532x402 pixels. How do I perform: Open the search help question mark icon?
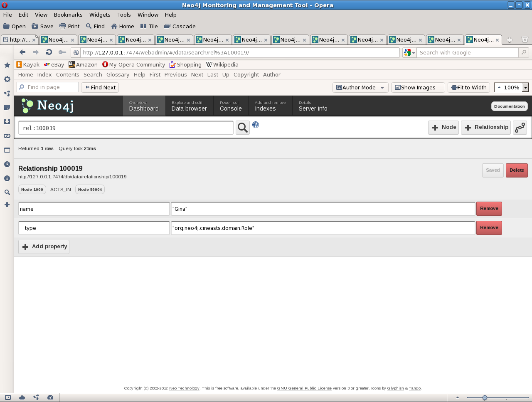point(256,125)
